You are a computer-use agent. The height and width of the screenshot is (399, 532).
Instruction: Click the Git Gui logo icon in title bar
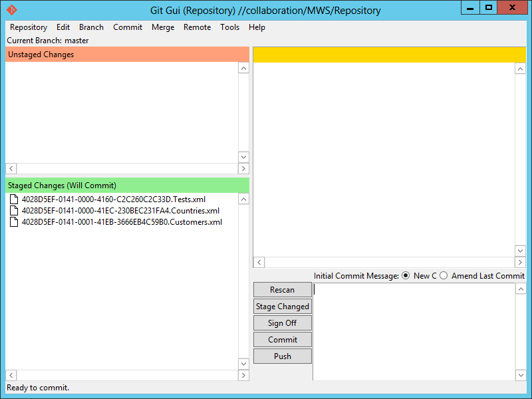[11, 9]
